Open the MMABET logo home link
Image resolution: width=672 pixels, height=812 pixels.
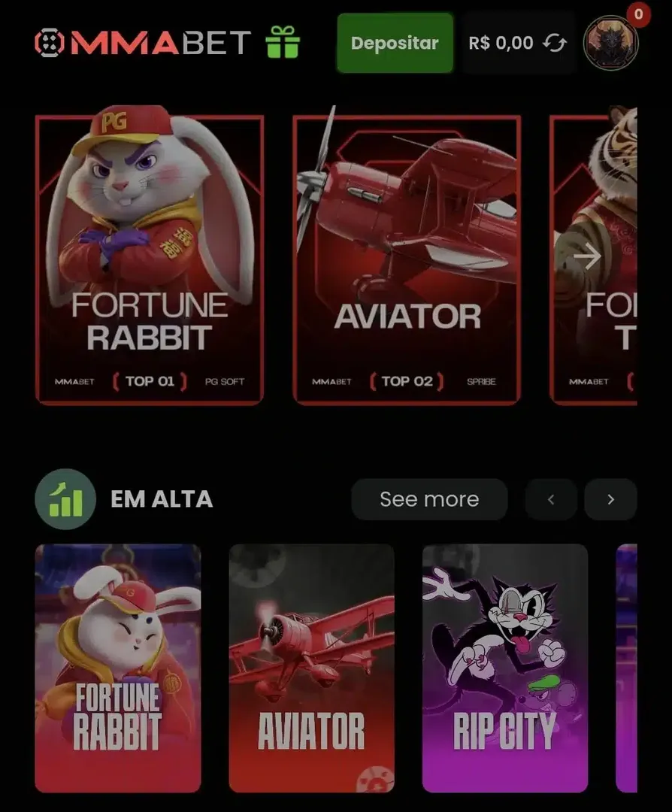[143, 42]
